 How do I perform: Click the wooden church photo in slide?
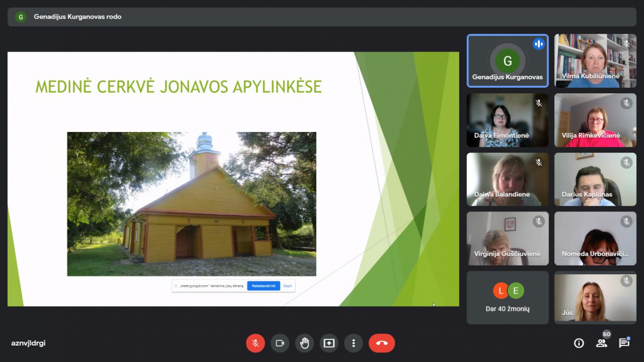click(x=191, y=204)
